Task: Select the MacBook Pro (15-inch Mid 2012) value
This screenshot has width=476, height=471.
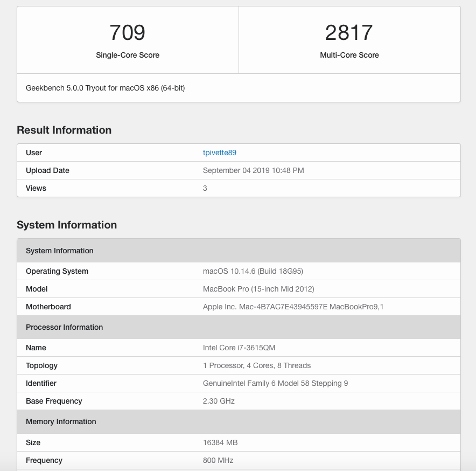Action: [258, 289]
